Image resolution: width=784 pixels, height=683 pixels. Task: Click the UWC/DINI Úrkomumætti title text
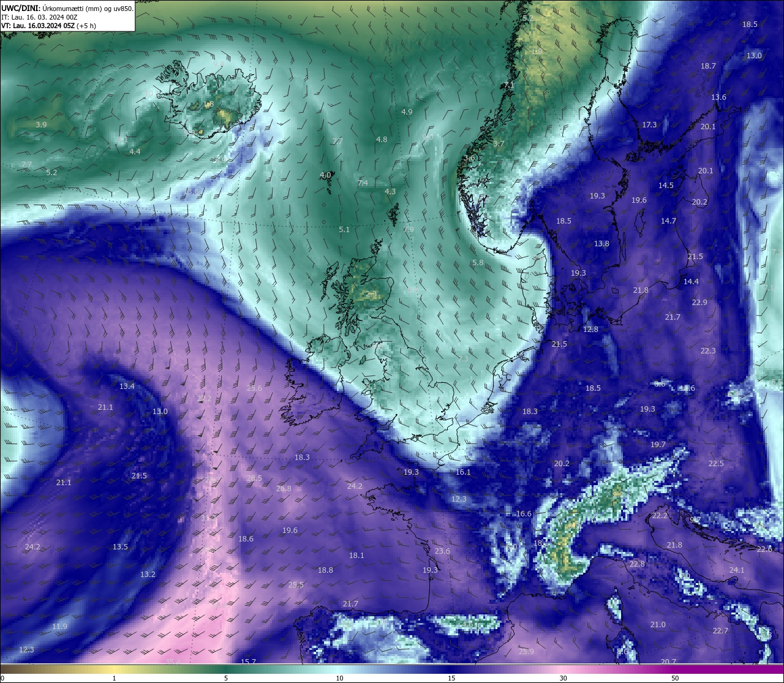[67, 9]
